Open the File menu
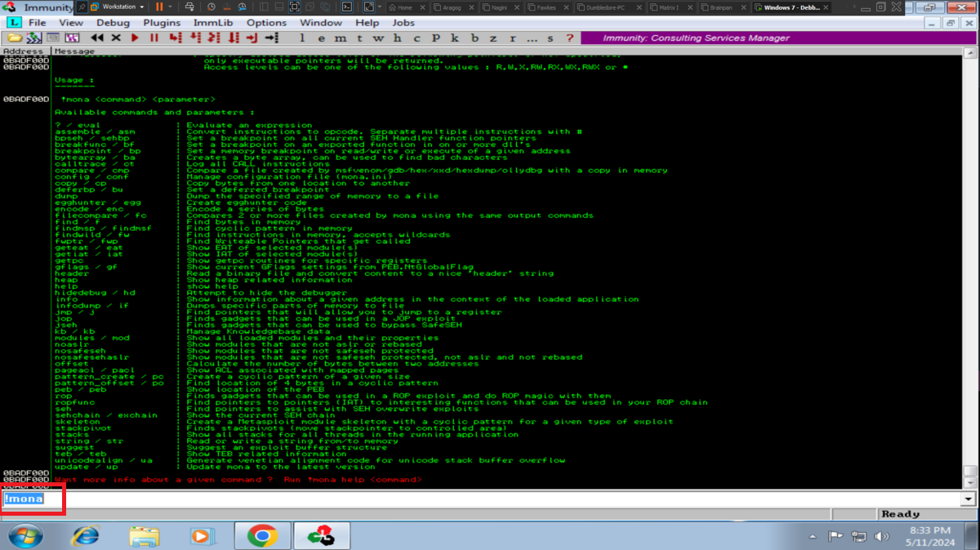The height and width of the screenshot is (550, 980). point(38,23)
